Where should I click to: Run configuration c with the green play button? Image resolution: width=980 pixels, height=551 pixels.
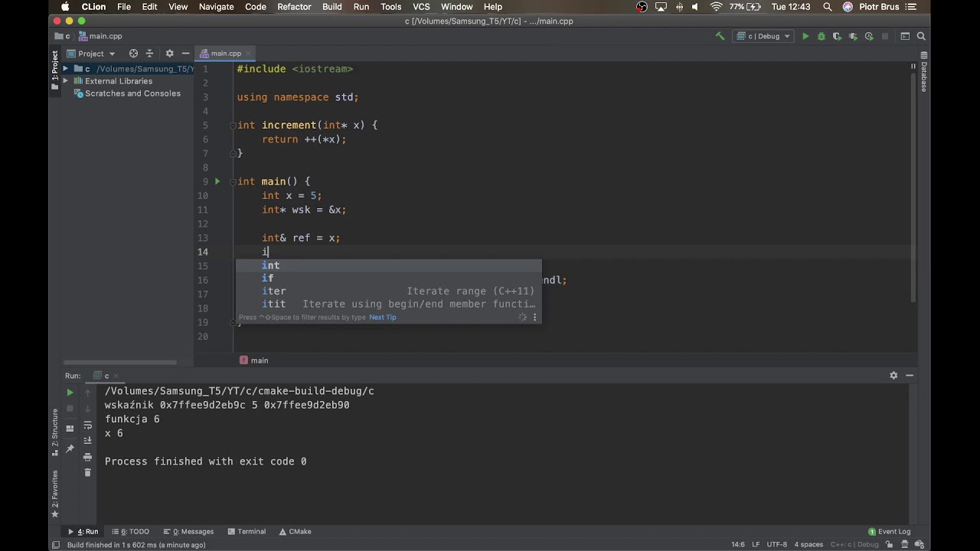click(805, 36)
